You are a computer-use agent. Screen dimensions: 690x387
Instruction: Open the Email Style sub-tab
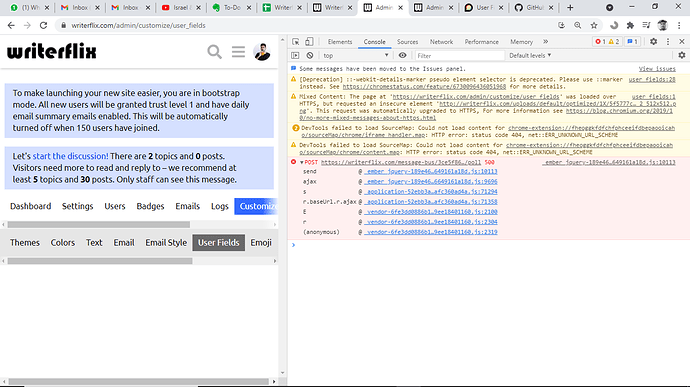(x=166, y=243)
